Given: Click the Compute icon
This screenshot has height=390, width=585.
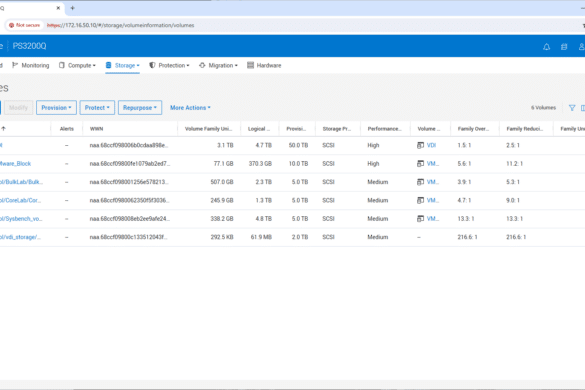Looking at the screenshot, I should point(62,65).
